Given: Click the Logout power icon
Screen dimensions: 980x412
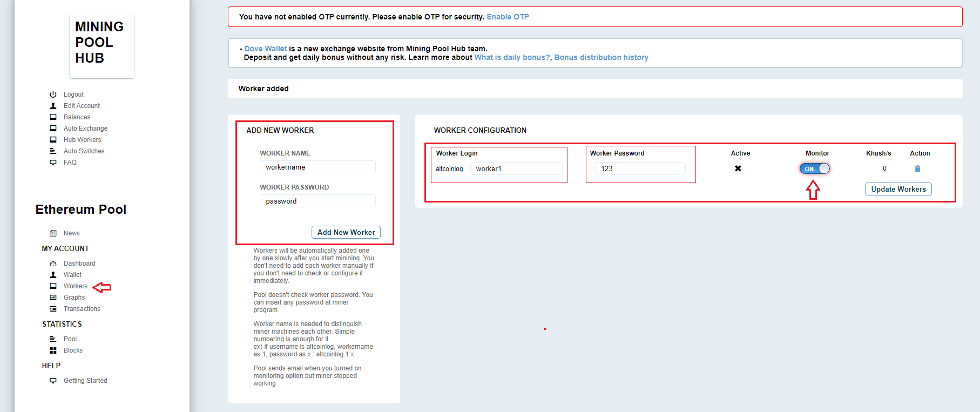Looking at the screenshot, I should (x=53, y=94).
